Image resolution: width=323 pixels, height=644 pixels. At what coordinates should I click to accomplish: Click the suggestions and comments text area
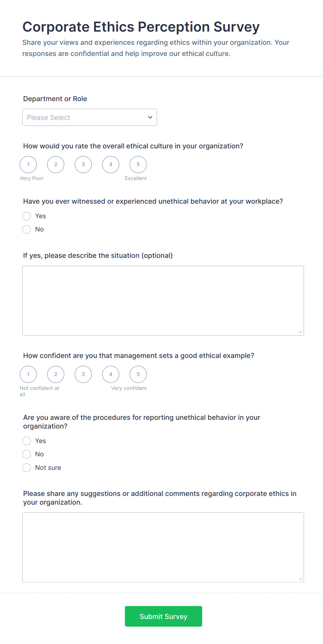[163, 547]
